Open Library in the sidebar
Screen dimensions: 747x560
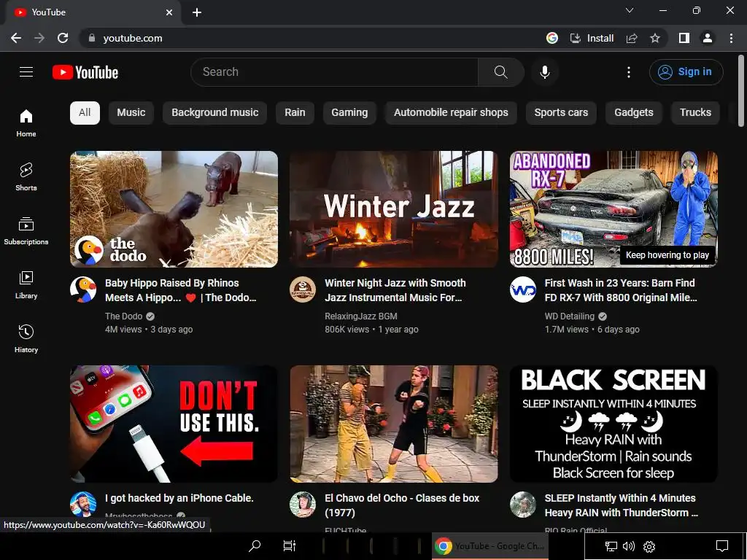(x=26, y=285)
